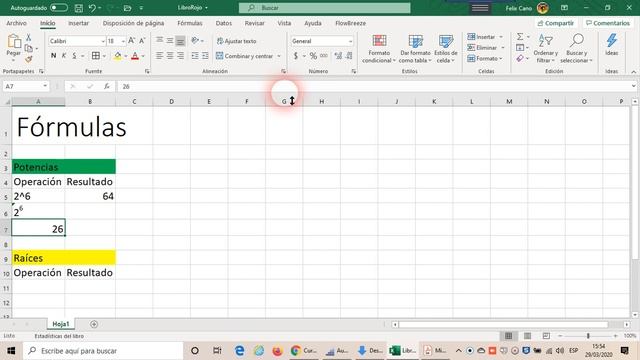Toggle the Autoguardado switch
Viewport: 640px width, 360px height.
59,8
